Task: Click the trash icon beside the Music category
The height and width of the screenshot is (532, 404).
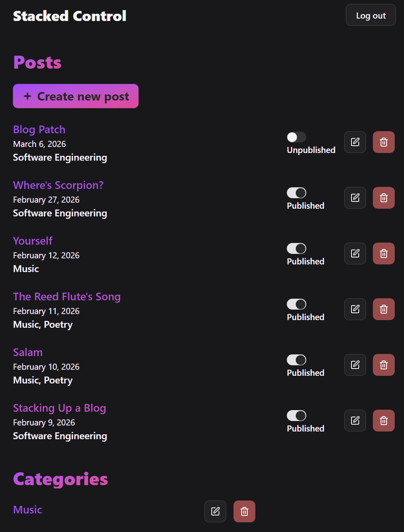Action: pos(244,511)
